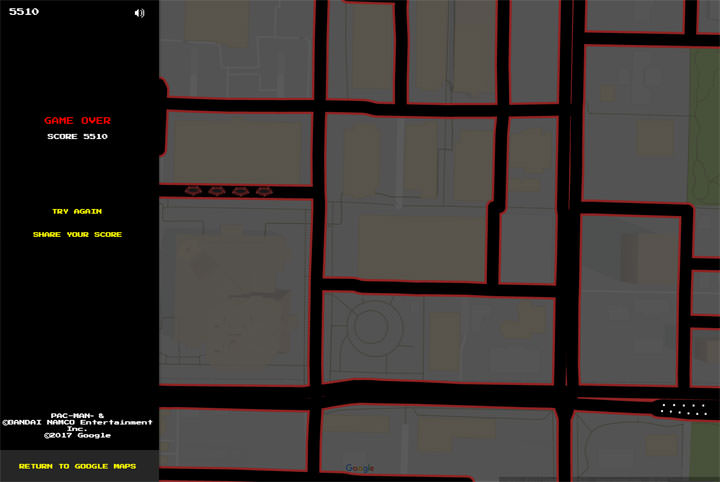This screenshot has width=720, height=482.
Task: Click the second red icon in the street row
Action: click(x=217, y=191)
